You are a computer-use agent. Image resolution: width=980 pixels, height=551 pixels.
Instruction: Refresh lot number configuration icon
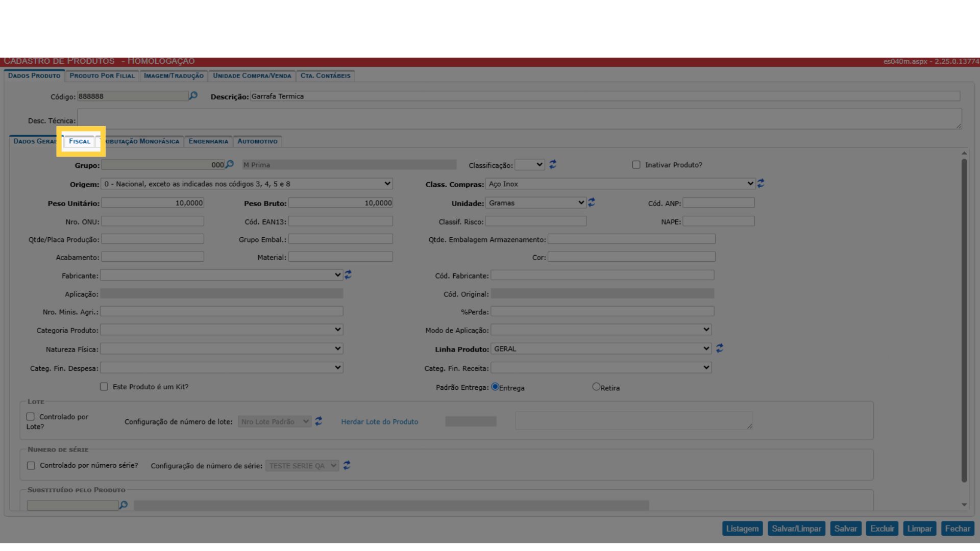318,421
